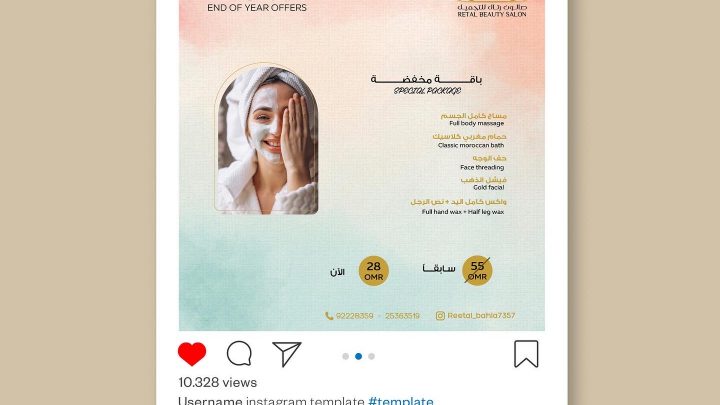Viewport: 720px width, 405px height.
Task: Click the SPECIAL PACKAGE title
Action: tap(427, 90)
